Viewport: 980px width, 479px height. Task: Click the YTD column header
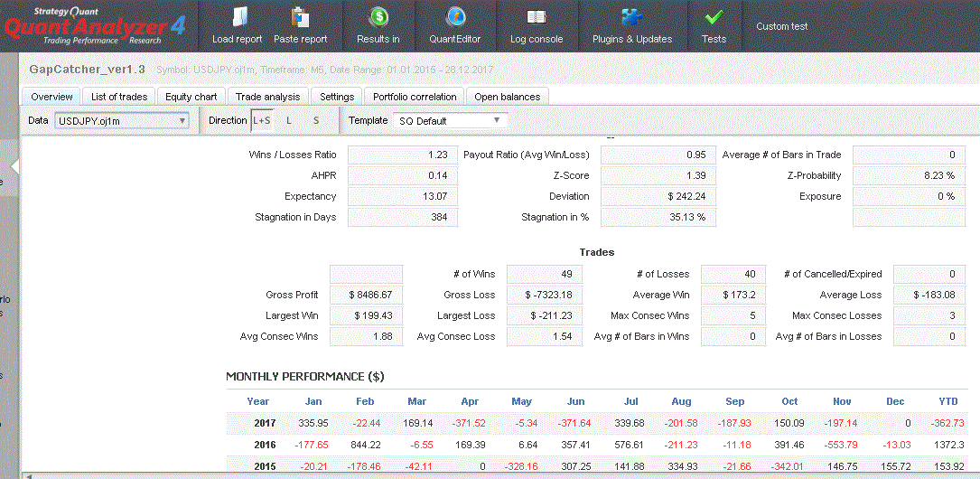947,401
